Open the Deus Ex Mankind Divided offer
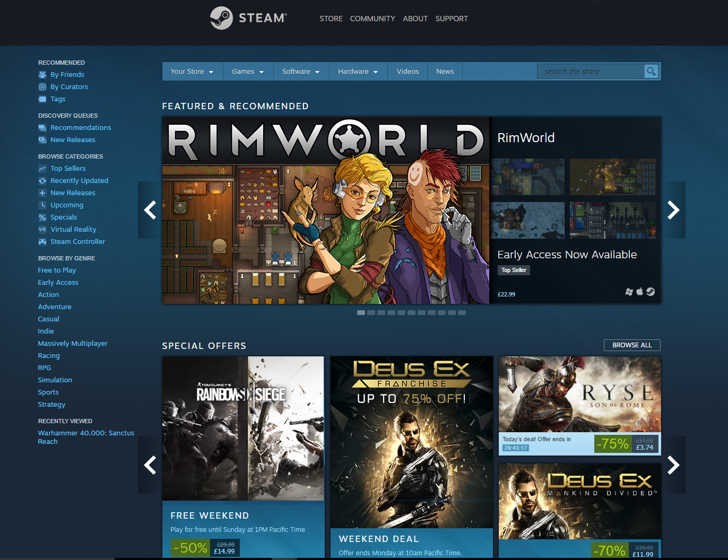Image resolution: width=728 pixels, height=560 pixels. [x=580, y=502]
